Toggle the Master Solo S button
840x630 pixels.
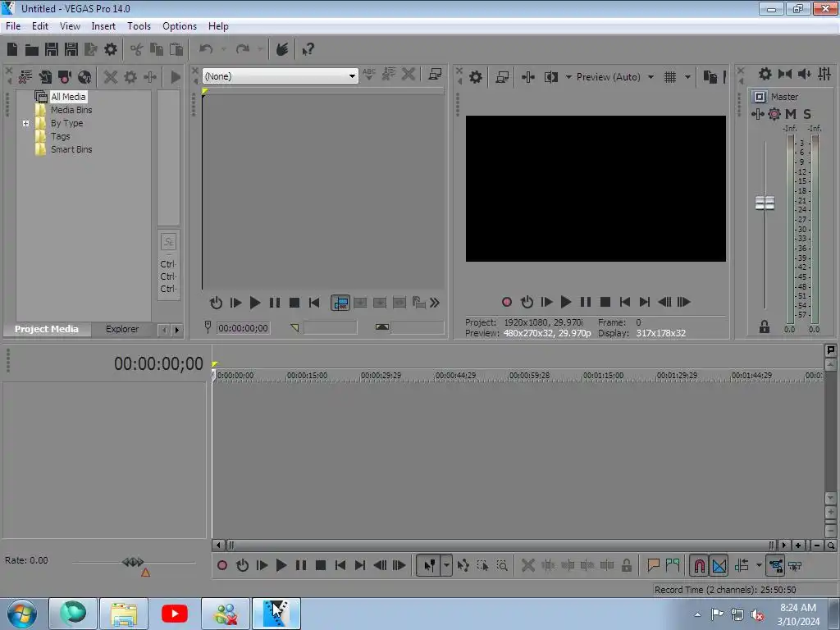coord(807,113)
